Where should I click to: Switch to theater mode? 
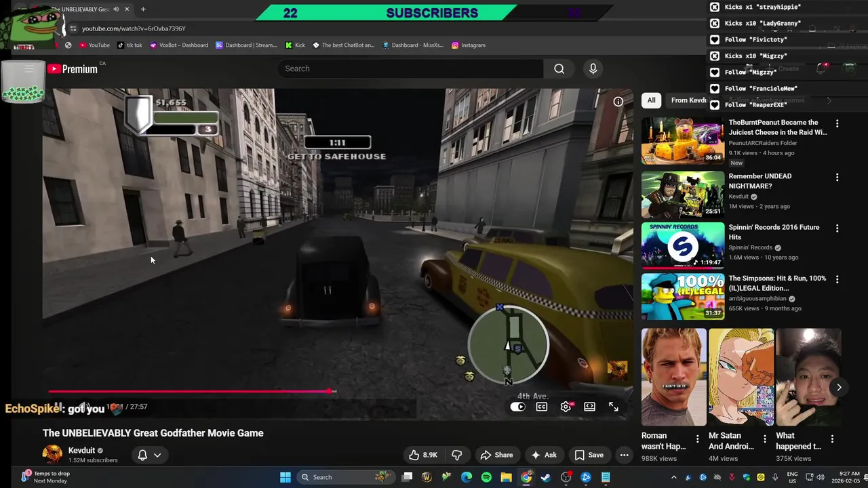click(590, 407)
